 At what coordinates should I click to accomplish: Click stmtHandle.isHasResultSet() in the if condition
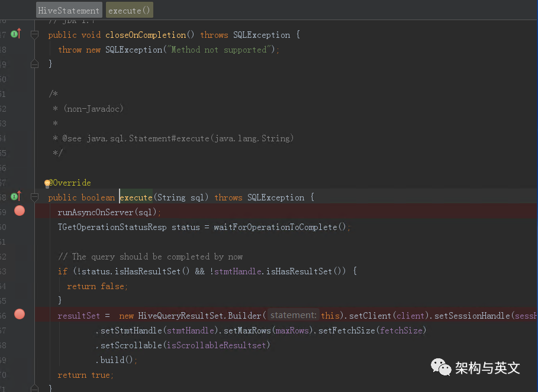tap(277, 271)
